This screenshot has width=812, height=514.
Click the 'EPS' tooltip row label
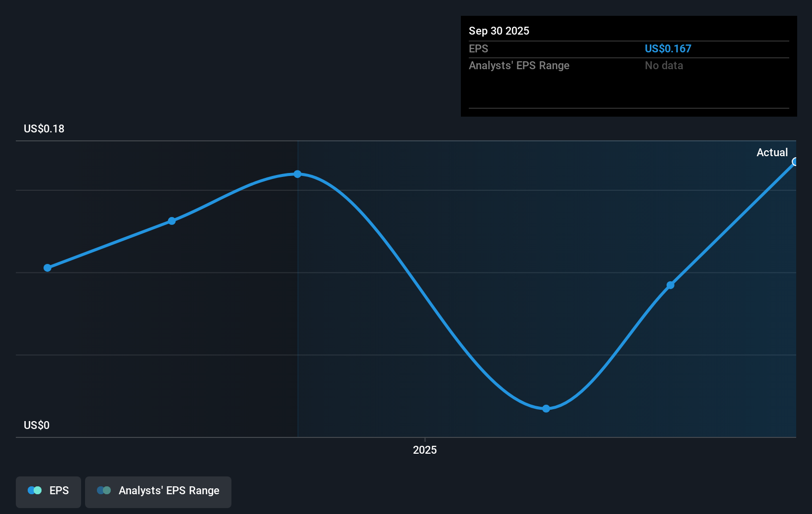(478, 48)
